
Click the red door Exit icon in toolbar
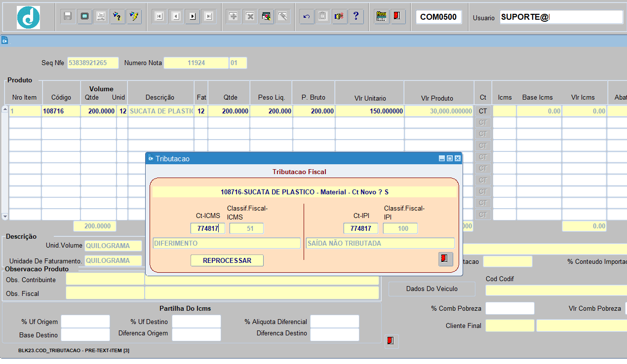click(397, 16)
